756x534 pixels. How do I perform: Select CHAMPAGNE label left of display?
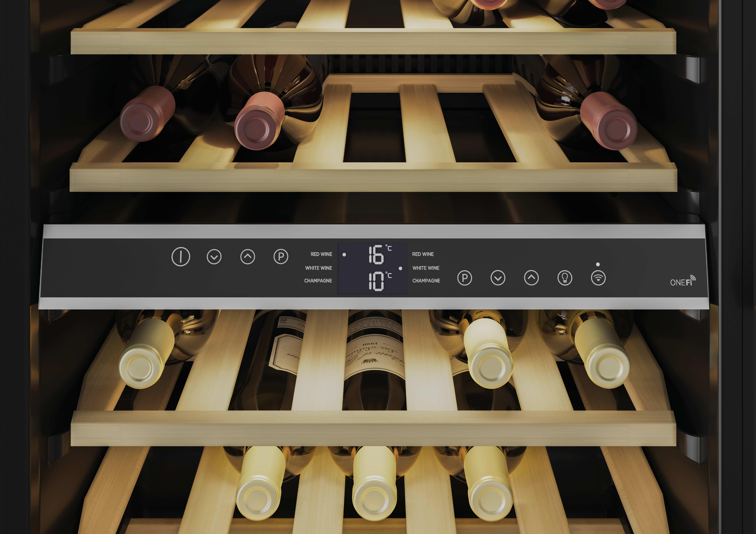pos(318,281)
